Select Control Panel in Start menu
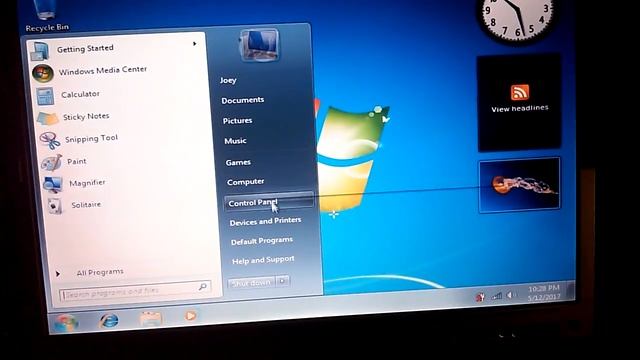The width and height of the screenshot is (640, 360). 269,202
